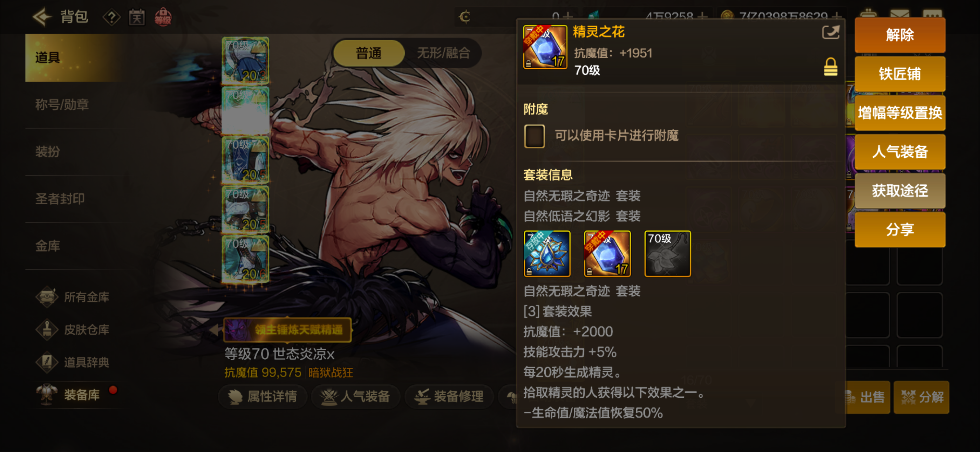The width and height of the screenshot is (980, 452).
Task: Select the greyed 70级 leaf set item
Action: 667,253
